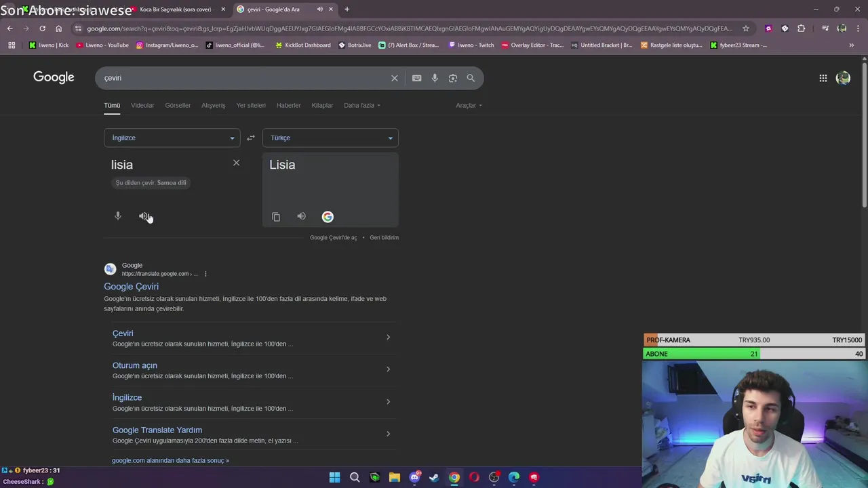Click the Google search icon under translation
Image resolution: width=868 pixels, height=488 pixels.
(x=328, y=217)
